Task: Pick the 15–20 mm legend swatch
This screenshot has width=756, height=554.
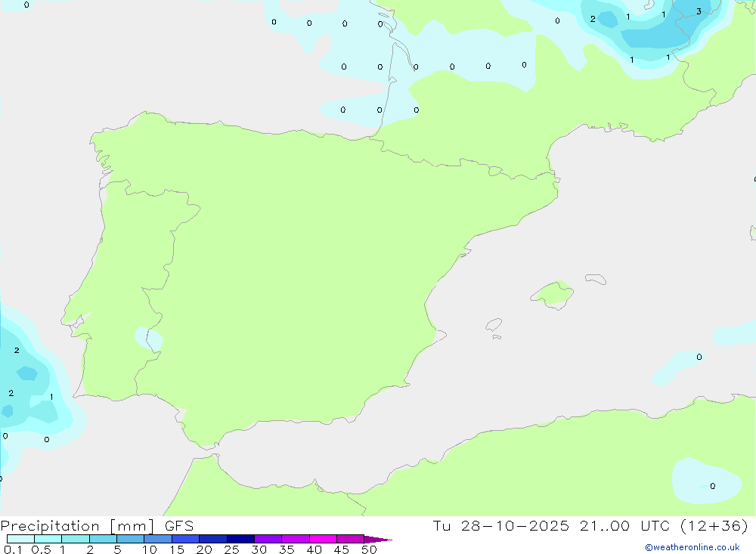Action: point(186,539)
